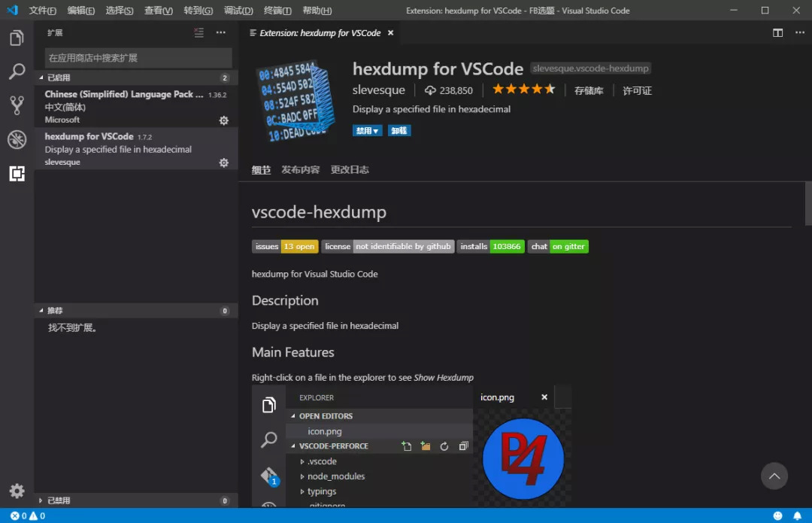Click the vscode-hexdump README heading
812x523 pixels.
[319, 212]
